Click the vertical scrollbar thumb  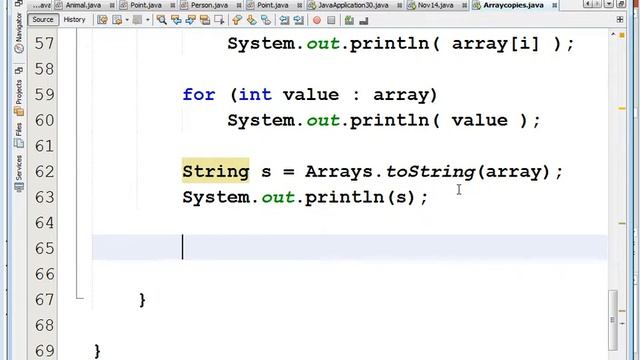(613, 320)
